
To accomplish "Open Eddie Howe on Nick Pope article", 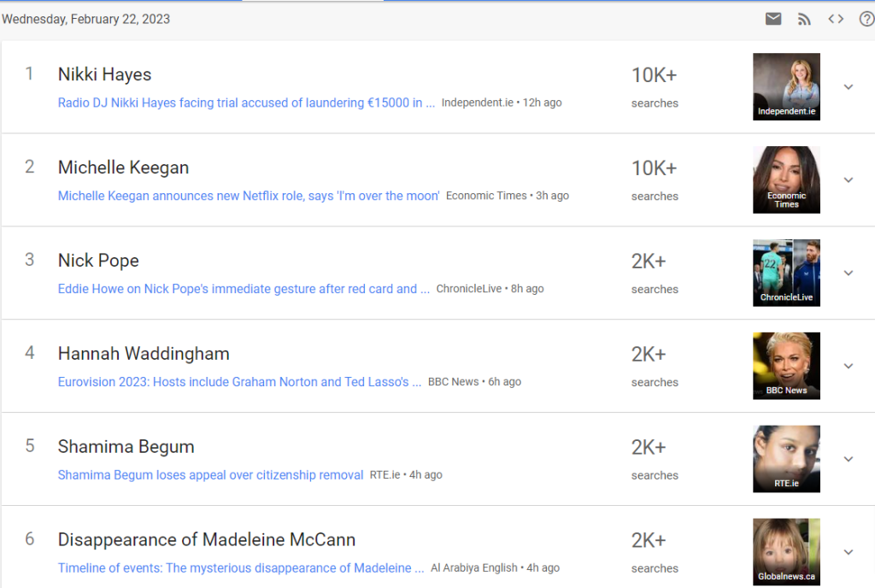I will 244,289.
